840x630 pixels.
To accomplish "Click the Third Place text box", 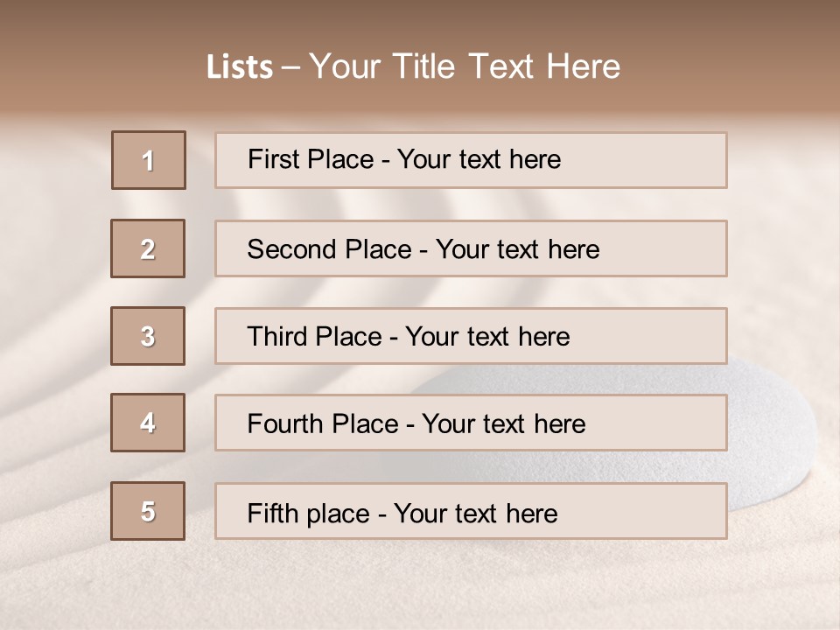I will pos(471,336).
